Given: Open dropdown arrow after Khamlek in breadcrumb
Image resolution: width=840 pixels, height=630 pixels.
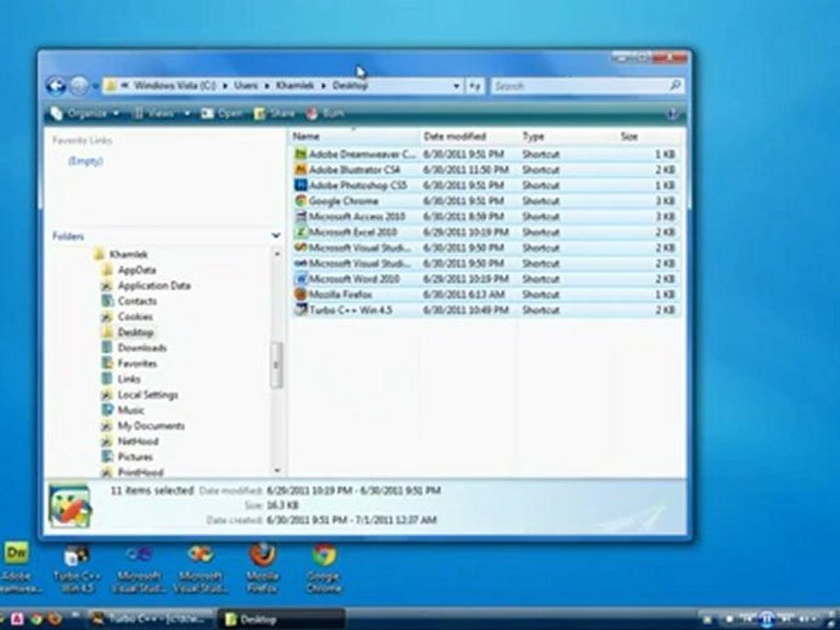Looking at the screenshot, I should coord(324,86).
